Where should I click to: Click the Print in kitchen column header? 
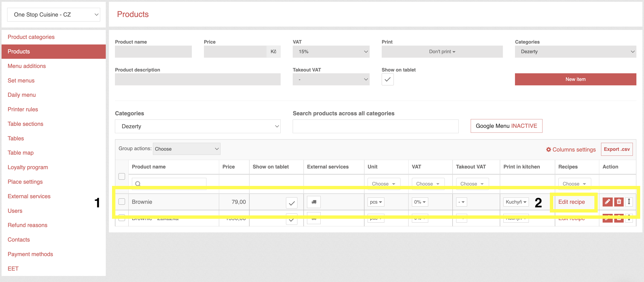pyautogui.click(x=521, y=167)
